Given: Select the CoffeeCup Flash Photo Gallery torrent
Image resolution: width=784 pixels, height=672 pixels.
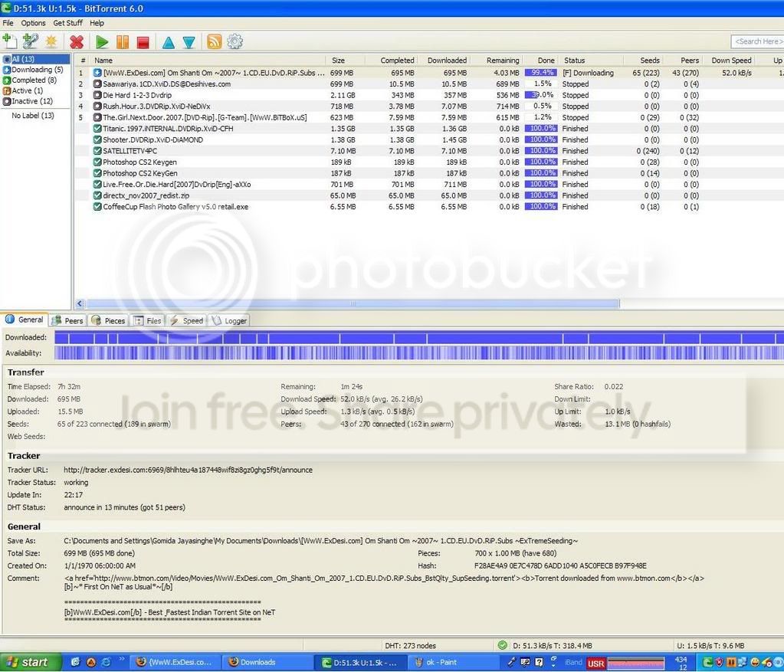Looking at the screenshot, I should tap(429, 207).
